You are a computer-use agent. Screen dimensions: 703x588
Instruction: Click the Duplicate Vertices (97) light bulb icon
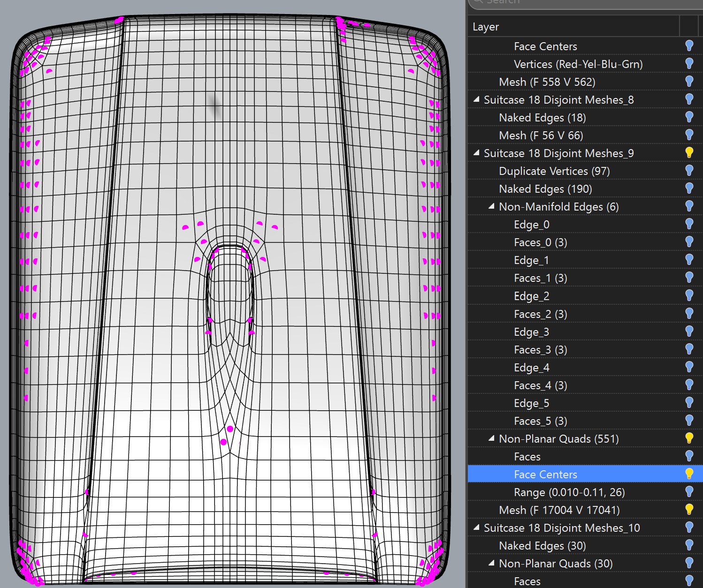point(689,171)
